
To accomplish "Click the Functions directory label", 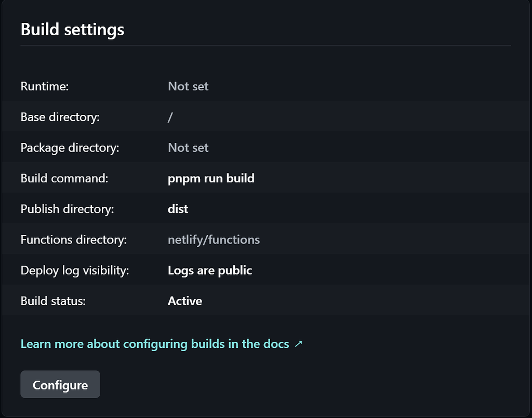I will (73, 239).
